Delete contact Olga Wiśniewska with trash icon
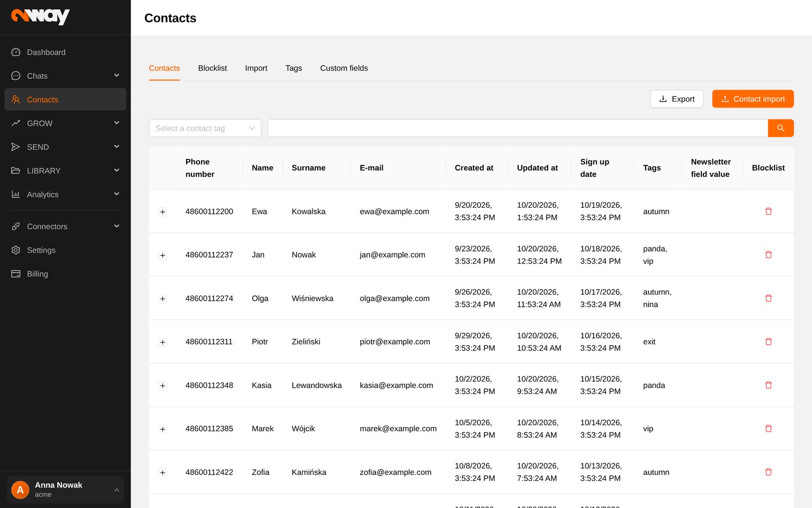 768,298
